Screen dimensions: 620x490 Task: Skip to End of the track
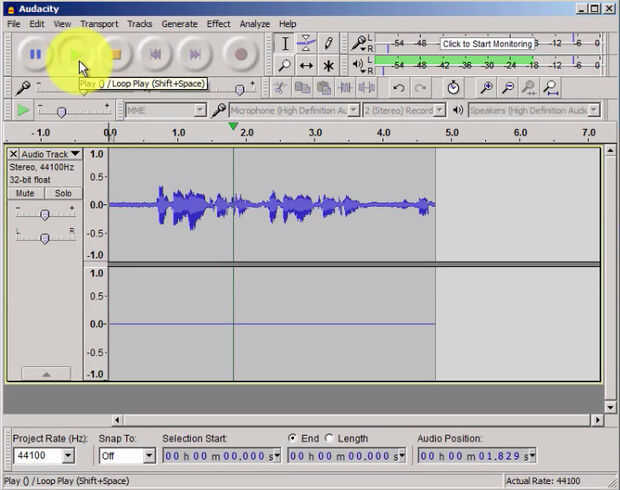(x=195, y=54)
